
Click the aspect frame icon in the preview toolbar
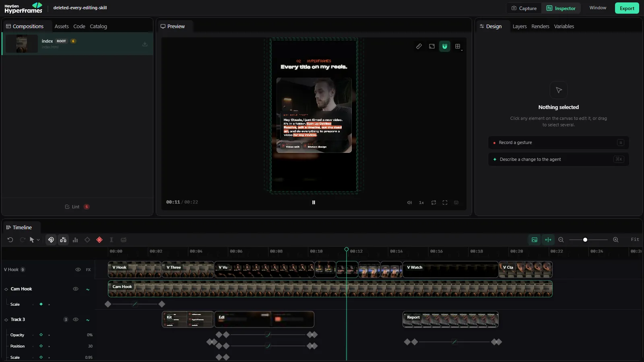(432, 46)
